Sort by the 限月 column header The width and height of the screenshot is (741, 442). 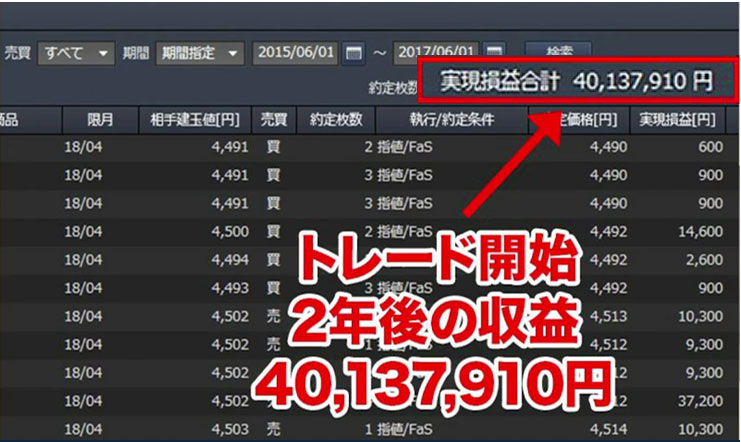(100, 120)
